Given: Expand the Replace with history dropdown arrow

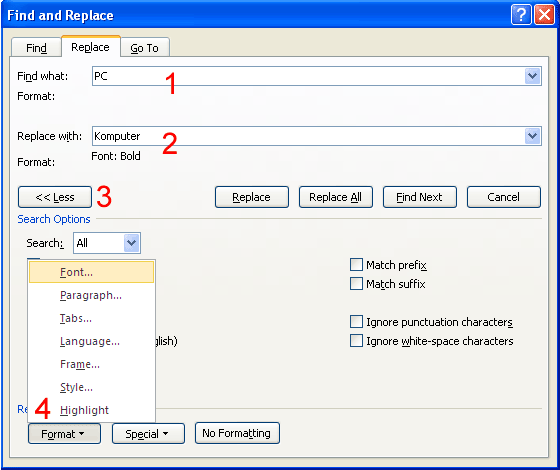Looking at the screenshot, I should pos(532,136).
